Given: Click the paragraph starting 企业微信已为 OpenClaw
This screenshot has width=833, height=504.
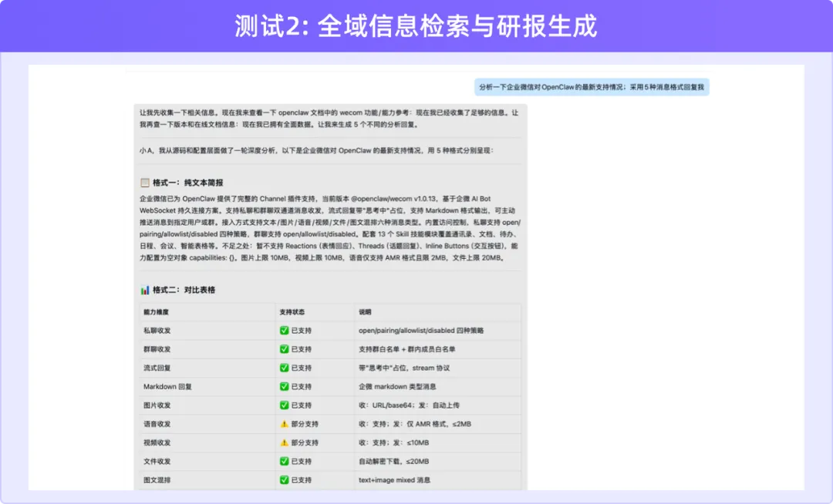Looking at the screenshot, I should coord(330,228).
